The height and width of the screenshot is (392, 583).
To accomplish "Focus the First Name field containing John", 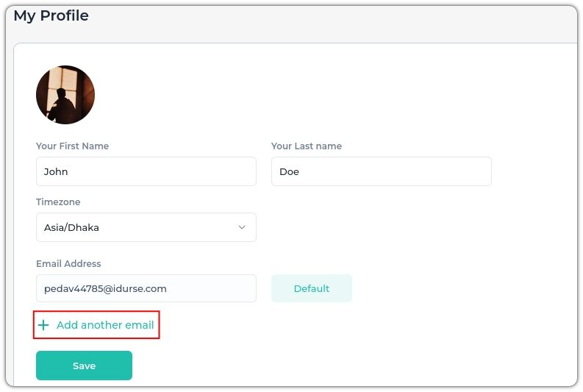I will point(146,171).
